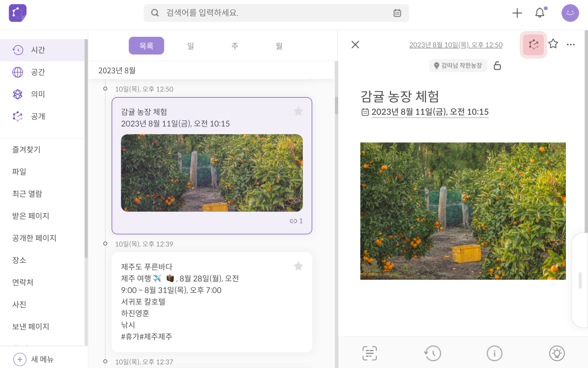This screenshot has height=368, width=588.
Task: Open the 제주도 푸른바다 card title
Action: click(x=147, y=267)
